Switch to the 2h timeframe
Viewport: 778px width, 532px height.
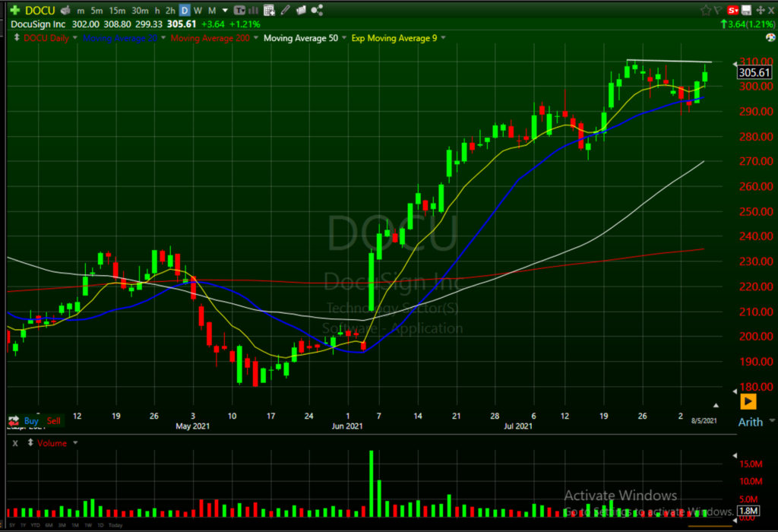[170, 11]
